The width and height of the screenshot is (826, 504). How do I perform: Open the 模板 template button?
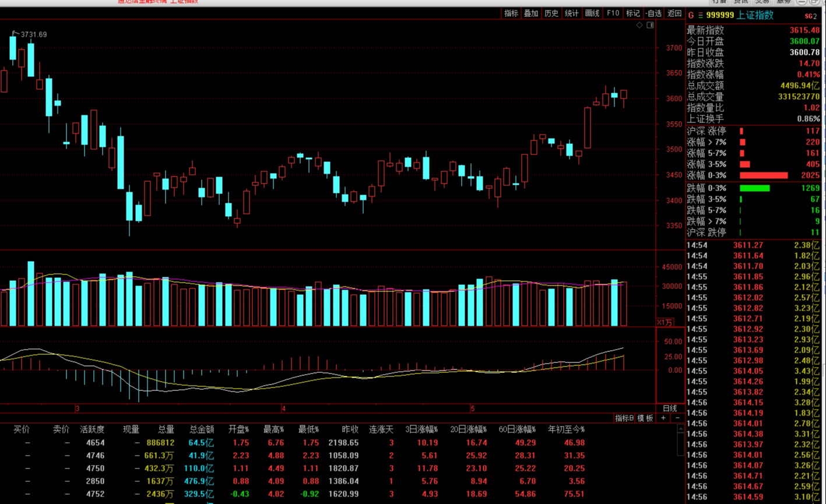645,418
